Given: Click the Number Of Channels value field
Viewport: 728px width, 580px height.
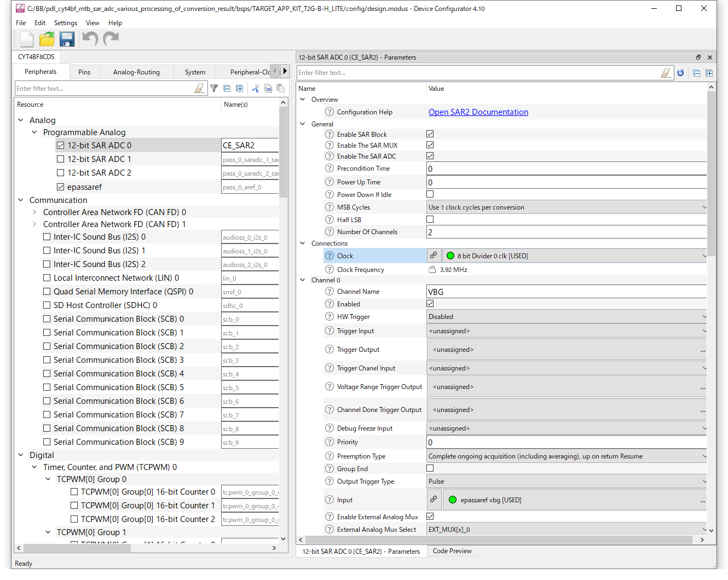Looking at the screenshot, I should tap(567, 232).
